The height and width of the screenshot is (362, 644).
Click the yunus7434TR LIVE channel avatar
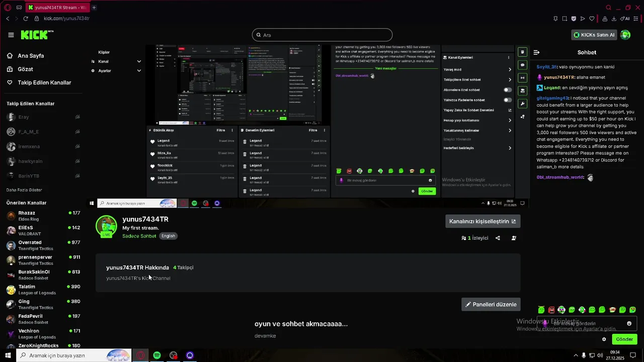106,226
